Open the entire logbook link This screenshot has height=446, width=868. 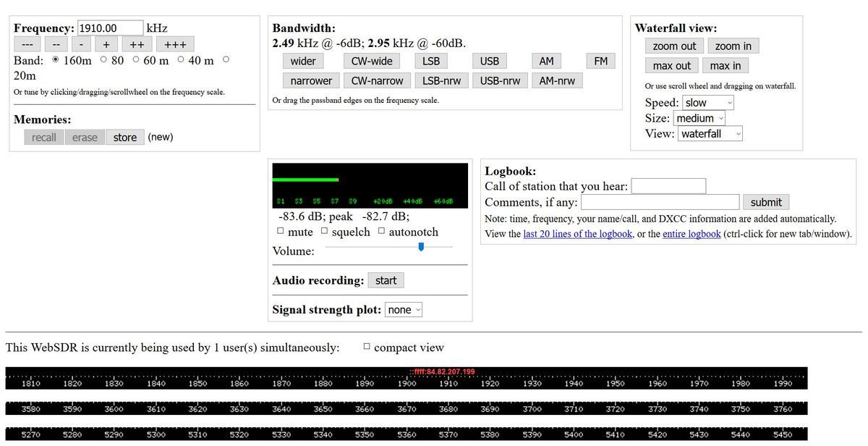pos(692,234)
